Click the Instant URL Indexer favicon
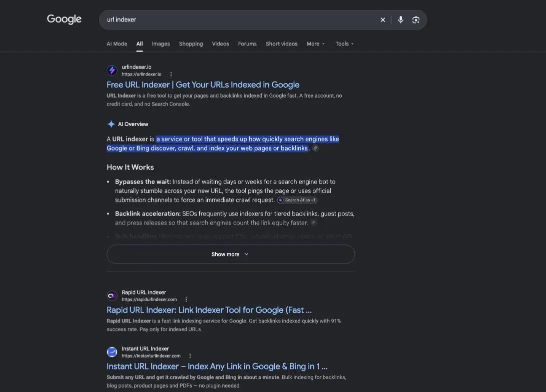This screenshot has height=392, width=546. point(112,352)
